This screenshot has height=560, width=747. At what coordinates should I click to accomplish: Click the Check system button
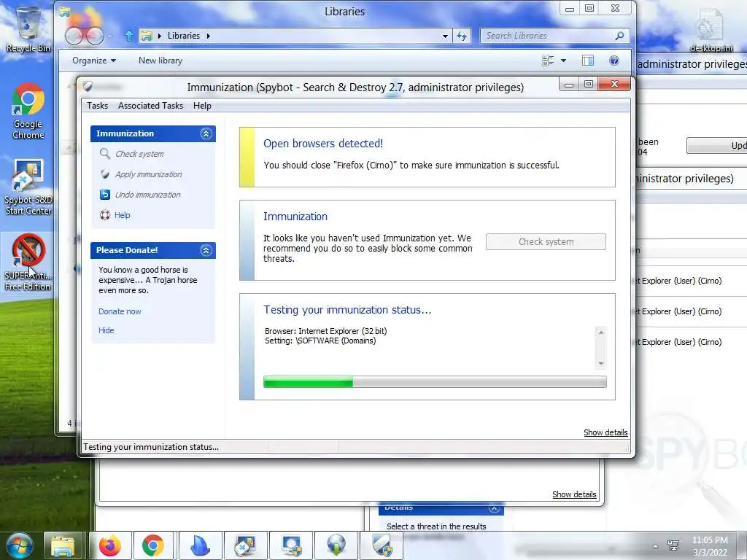point(546,241)
